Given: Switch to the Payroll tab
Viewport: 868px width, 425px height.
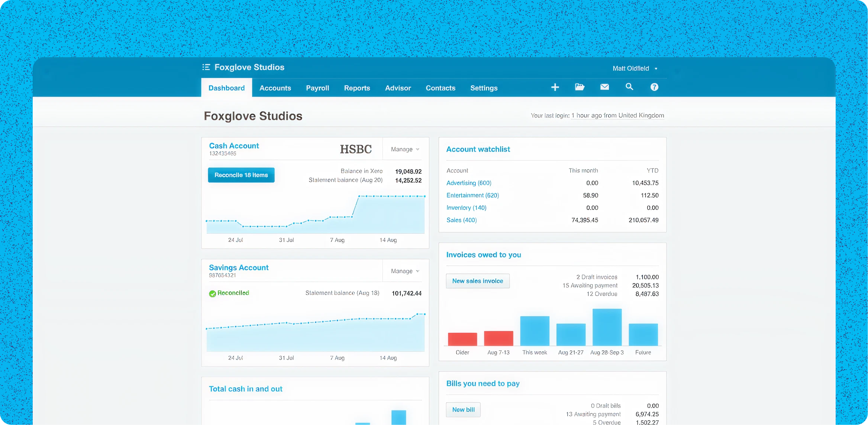Looking at the screenshot, I should click(x=317, y=88).
